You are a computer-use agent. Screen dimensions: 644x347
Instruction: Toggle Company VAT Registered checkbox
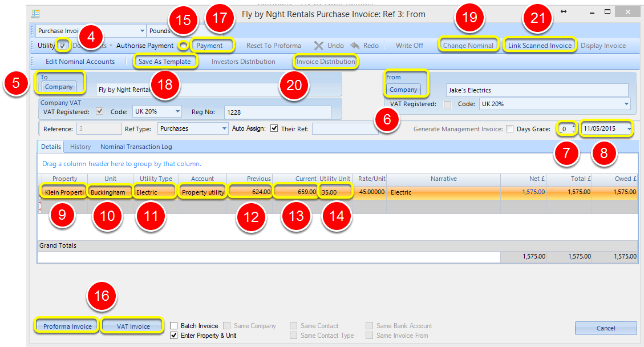[x=99, y=111]
